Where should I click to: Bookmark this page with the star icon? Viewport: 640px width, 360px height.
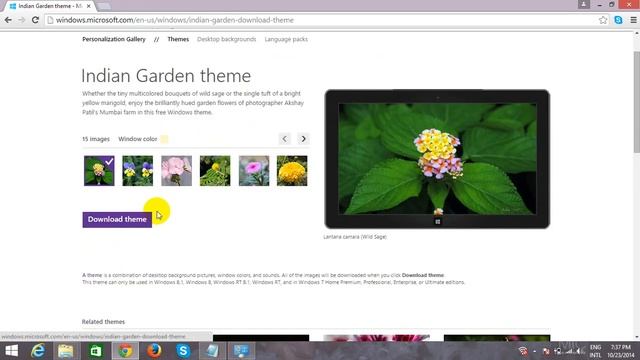pyautogui.click(x=603, y=20)
